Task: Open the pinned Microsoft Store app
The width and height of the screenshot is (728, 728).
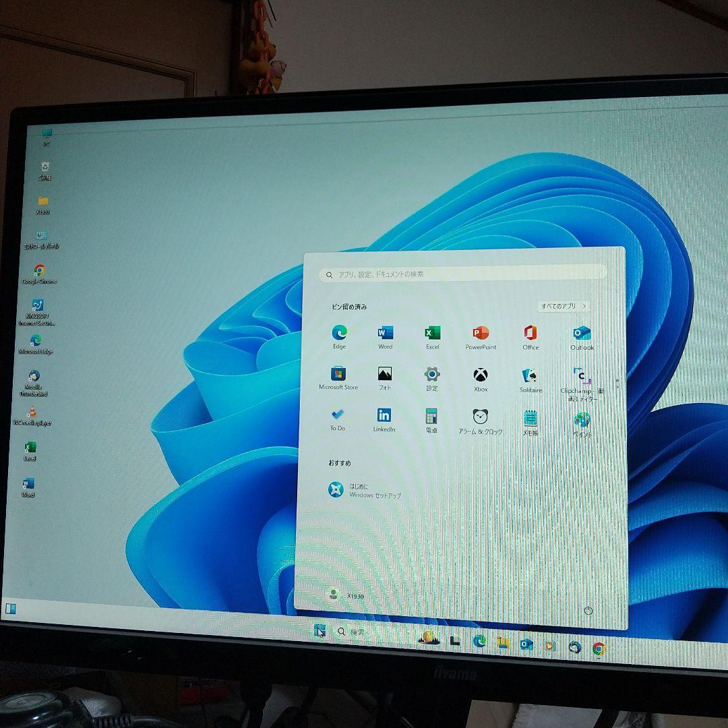Action: pos(338,378)
